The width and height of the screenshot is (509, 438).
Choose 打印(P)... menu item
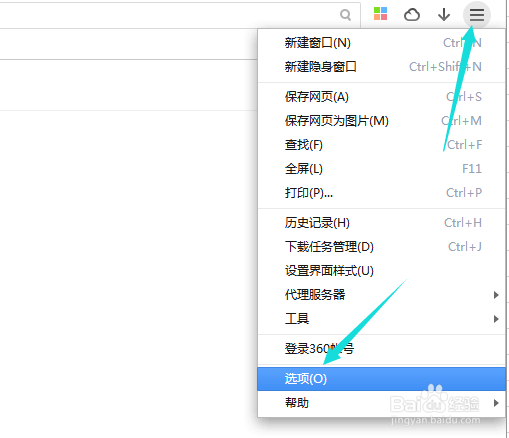(x=382, y=193)
